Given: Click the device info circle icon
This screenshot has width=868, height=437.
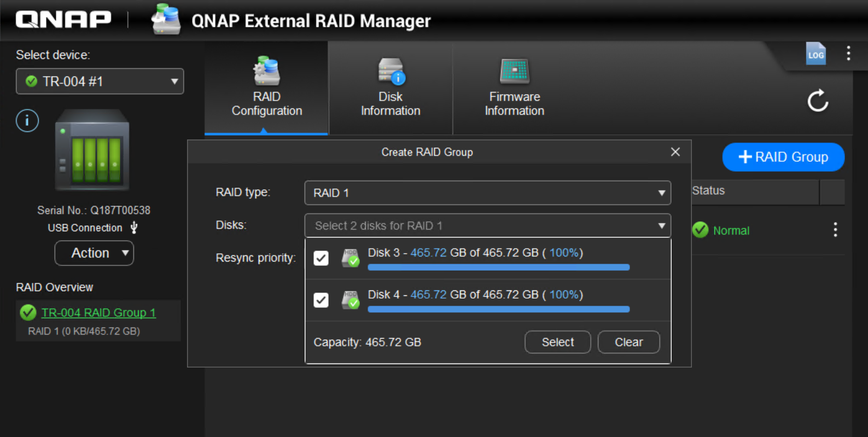Looking at the screenshot, I should coord(27,121).
